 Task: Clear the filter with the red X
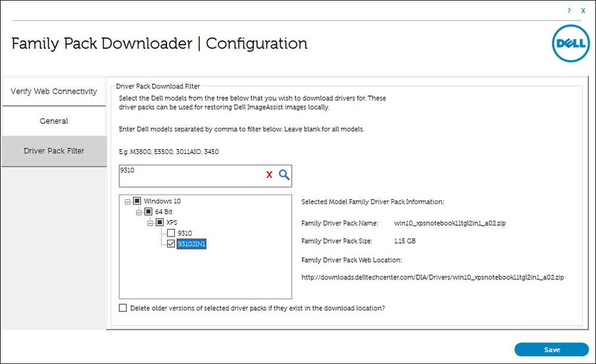(269, 175)
